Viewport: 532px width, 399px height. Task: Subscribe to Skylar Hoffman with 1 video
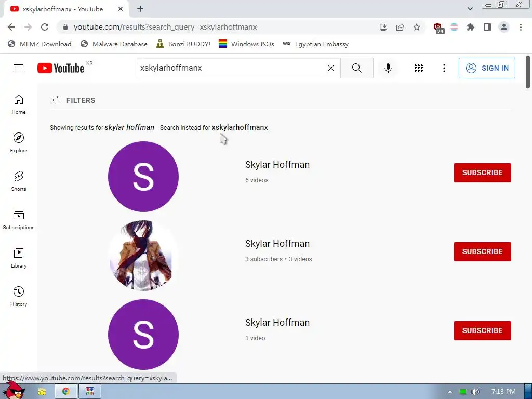coord(482,331)
